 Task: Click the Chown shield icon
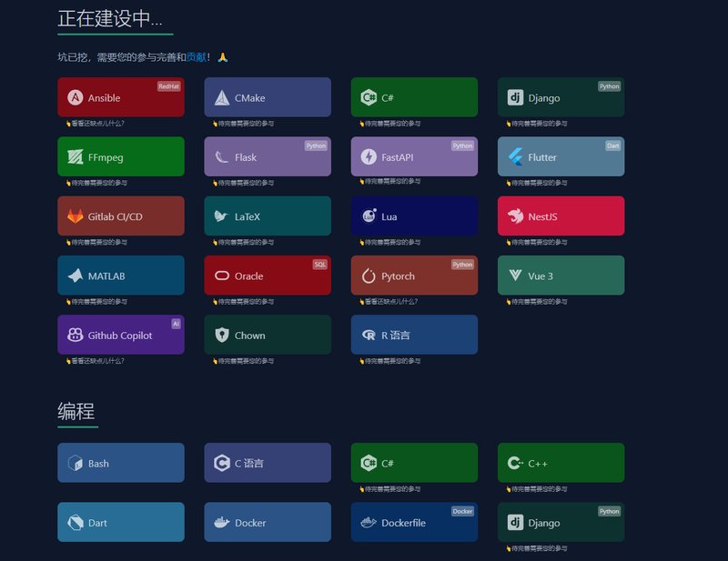click(222, 336)
